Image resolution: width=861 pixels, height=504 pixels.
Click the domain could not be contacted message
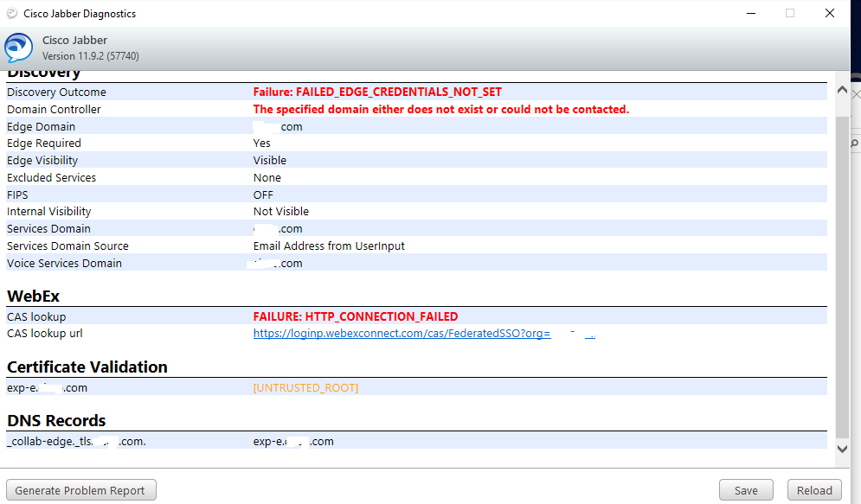[441, 109]
